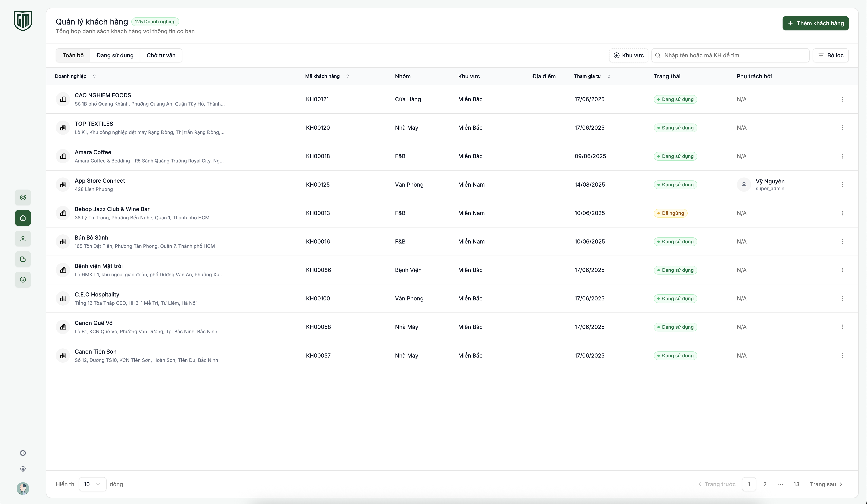
Task: Open the row actions menu for CAO NGHIEM FOODS
Action: pyautogui.click(x=842, y=99)
